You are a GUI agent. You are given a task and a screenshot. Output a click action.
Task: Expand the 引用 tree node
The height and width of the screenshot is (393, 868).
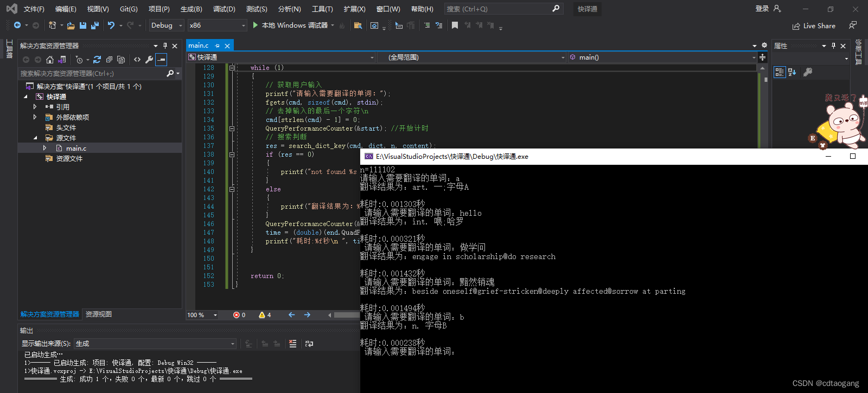coord(35,107)
